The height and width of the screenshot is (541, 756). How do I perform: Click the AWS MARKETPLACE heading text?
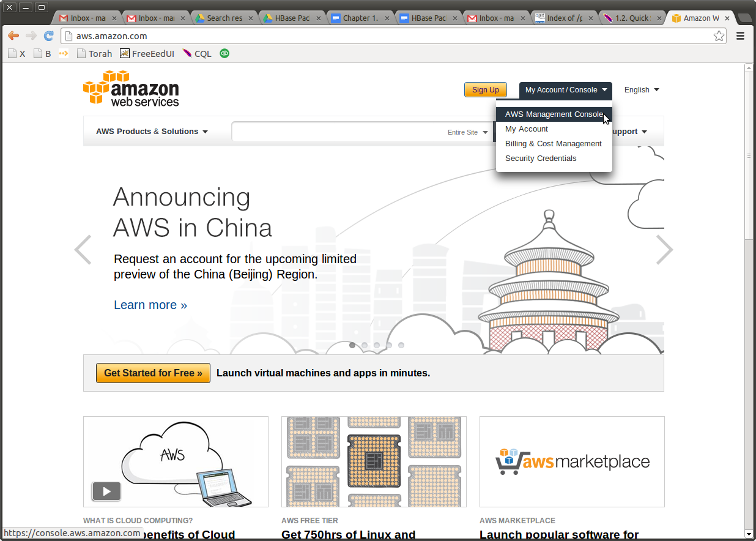(517, 521)
